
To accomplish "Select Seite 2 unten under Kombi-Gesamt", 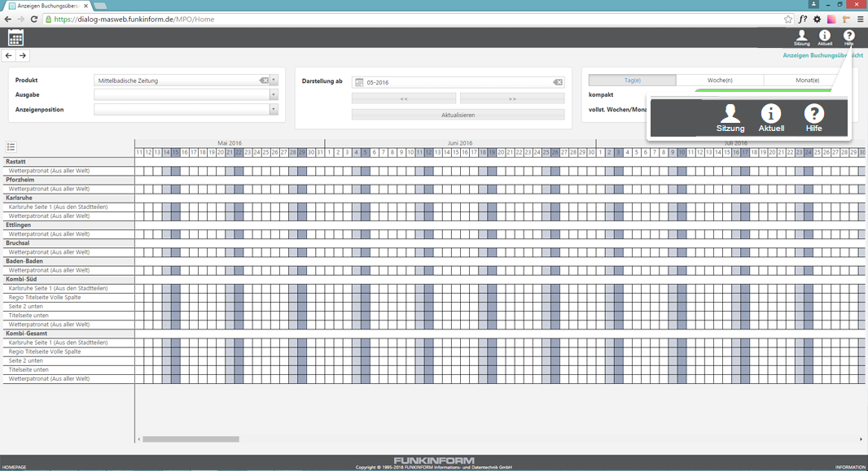I will pyautogui.click(x=68, y=360).
